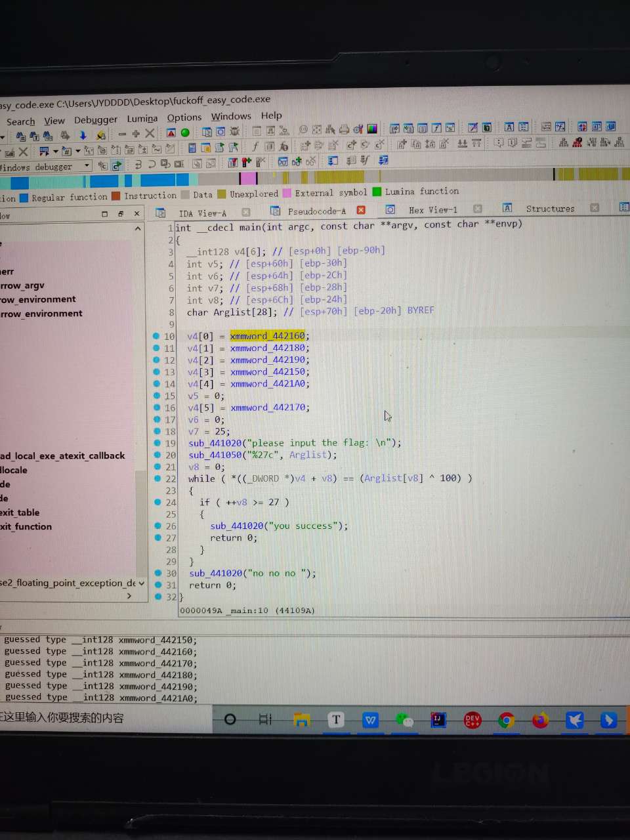The width and height of the screenshot is (630, 840).
Task: Click the blue down-arrow jump icon in toolbar
Action: click(83, 135)
